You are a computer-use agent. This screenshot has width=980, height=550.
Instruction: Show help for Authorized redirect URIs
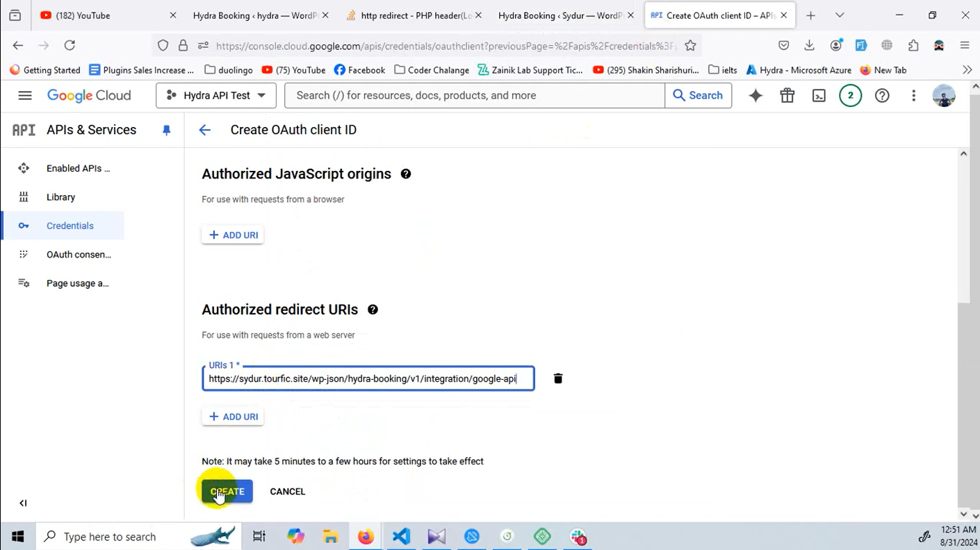tap(373, 310)
